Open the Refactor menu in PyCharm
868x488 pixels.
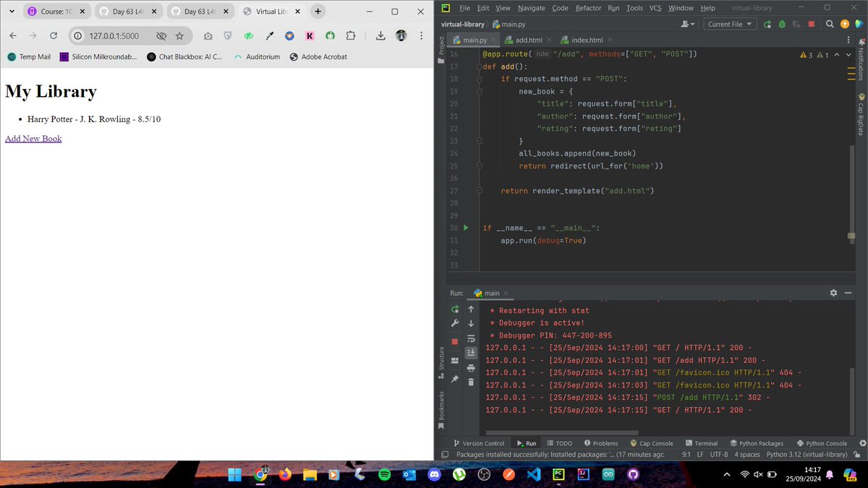point(588,7)
